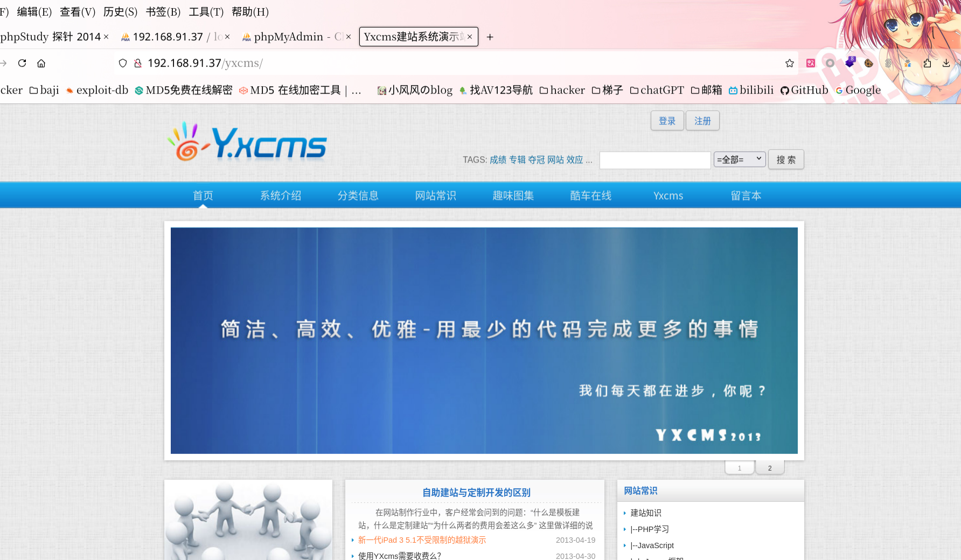Image resolution: width=961 pixels, height=560 pixels.
Task: Open the gray ring extension icon
Action: pos(830,63)
